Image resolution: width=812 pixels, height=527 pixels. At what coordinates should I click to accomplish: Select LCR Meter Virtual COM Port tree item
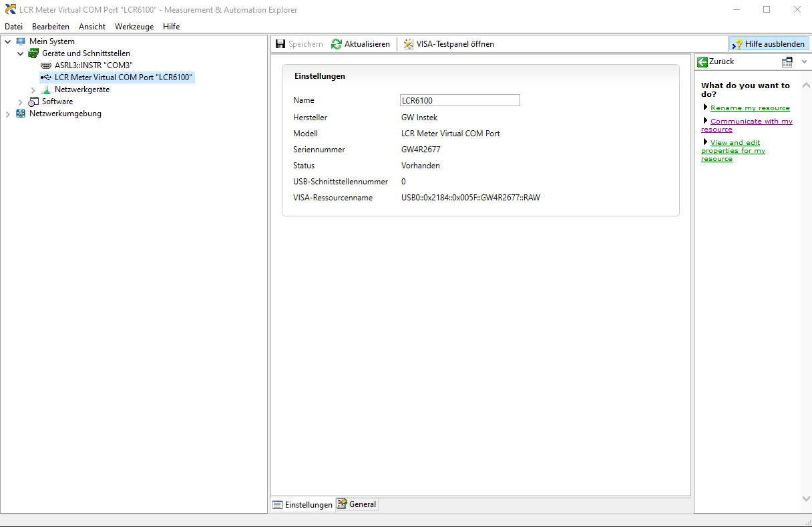click(x=124, y=77)
